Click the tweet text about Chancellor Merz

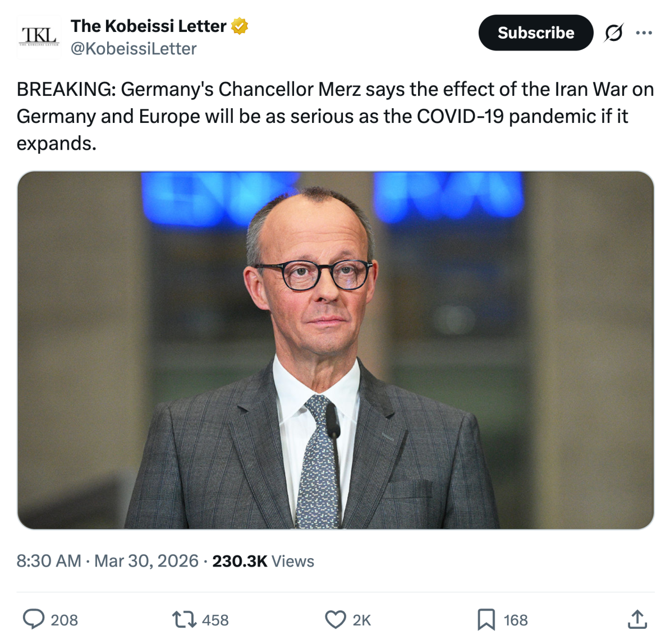[x=334, y=116]
